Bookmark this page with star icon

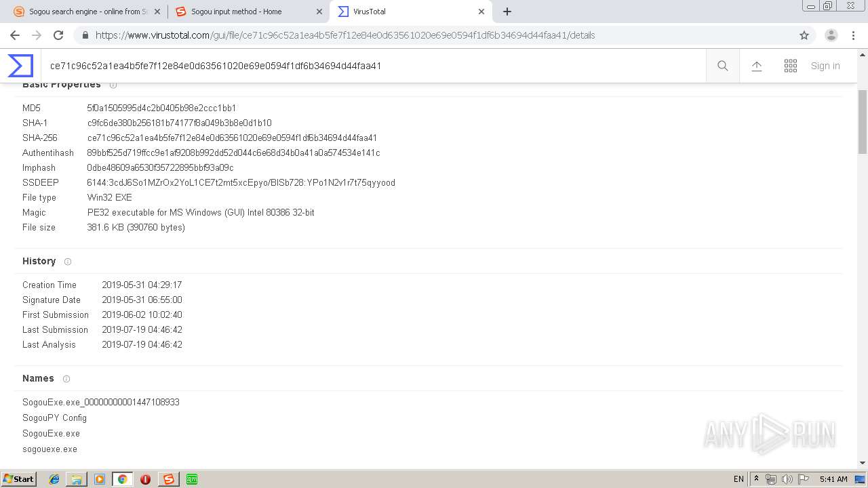[x=804, y=35]
